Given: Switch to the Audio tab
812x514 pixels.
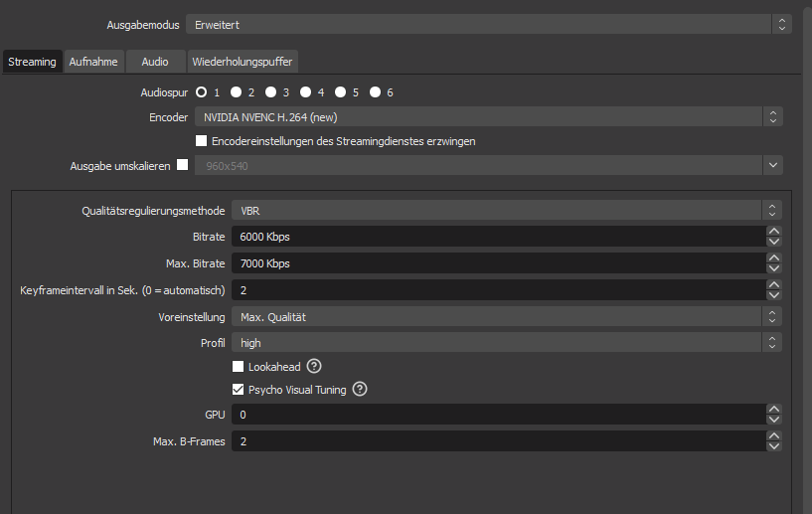Looking at the screenshot, I should pos(155,62).
